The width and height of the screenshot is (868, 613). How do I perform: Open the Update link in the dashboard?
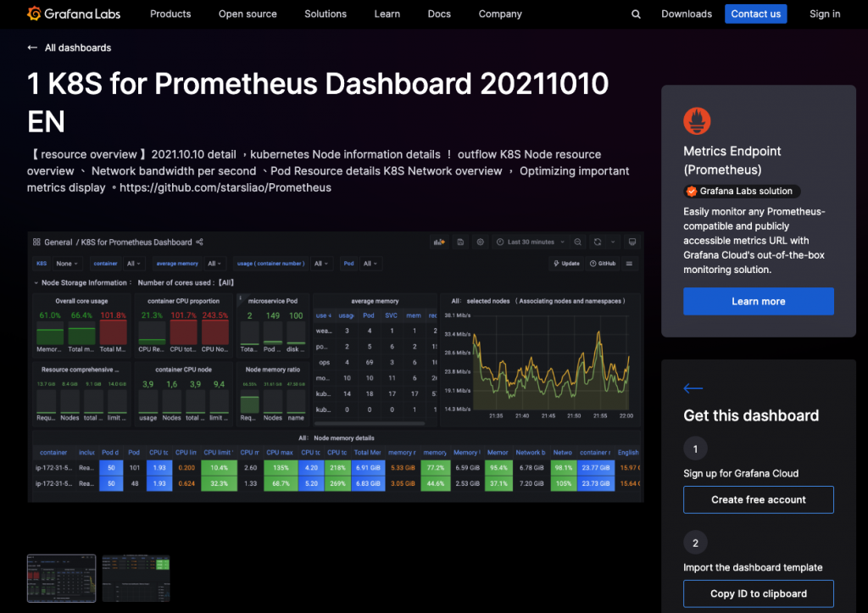pos(566,264)
